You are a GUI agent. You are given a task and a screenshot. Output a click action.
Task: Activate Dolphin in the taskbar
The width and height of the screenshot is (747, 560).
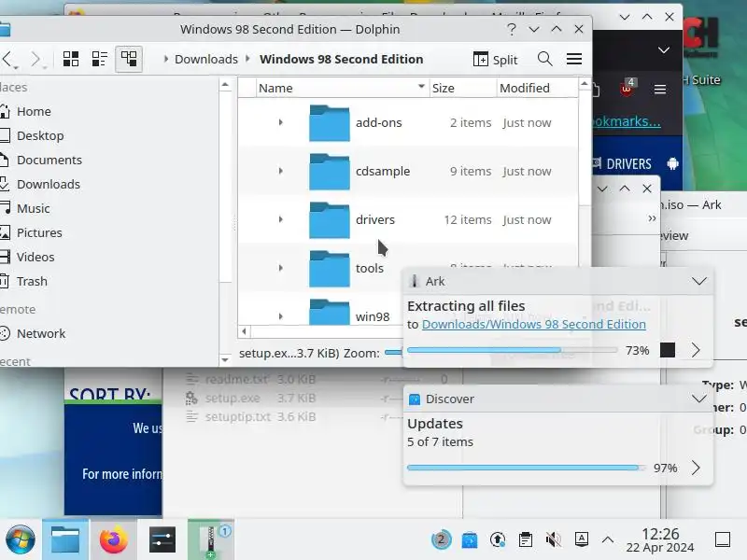click(65, 540)
